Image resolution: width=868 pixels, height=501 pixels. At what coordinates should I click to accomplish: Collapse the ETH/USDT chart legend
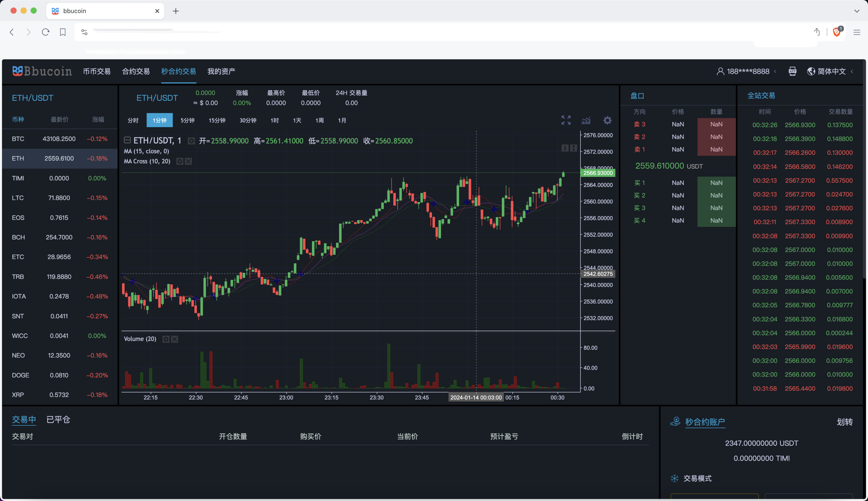(x=127, y=140)
